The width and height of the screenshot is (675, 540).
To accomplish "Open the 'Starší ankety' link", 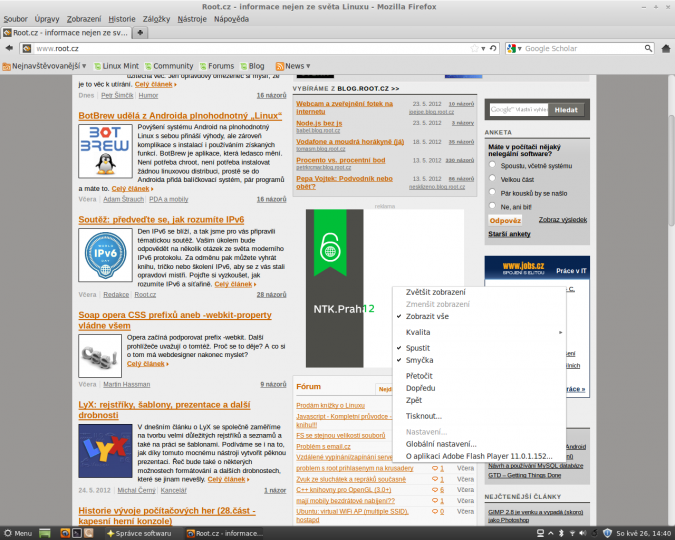I will [509, 234].
